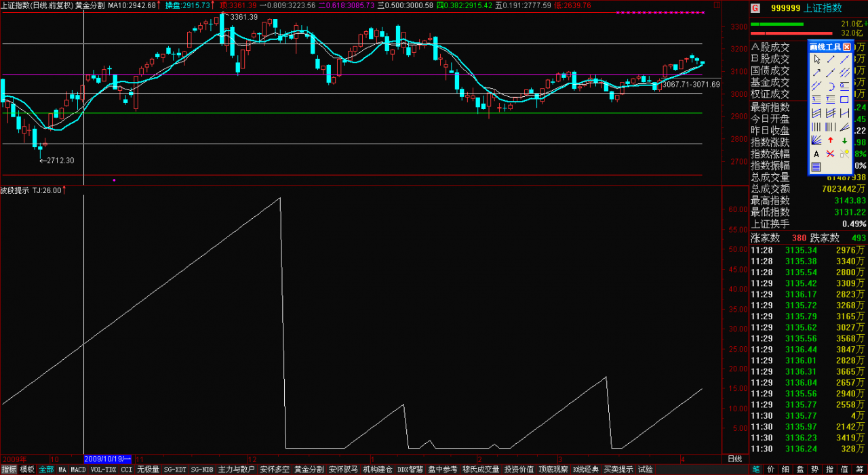868x475 pixels.
Task: Switch to the 模板 tab
Action: 27,469
